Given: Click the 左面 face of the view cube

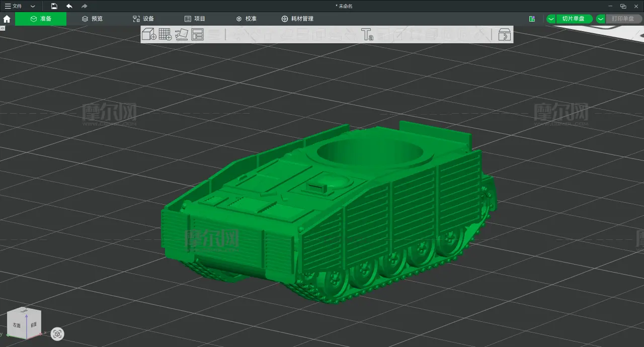Looking at the screenshot, I should point(17,325).
